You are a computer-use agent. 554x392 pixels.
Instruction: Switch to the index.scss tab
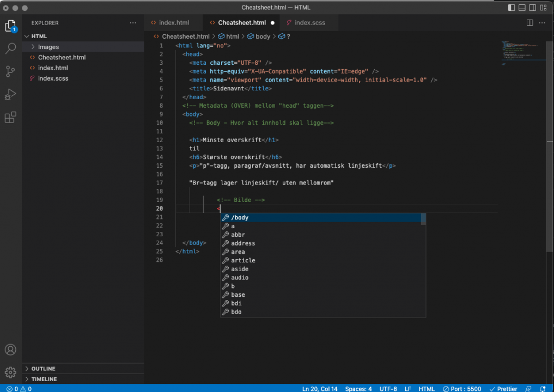309,23
